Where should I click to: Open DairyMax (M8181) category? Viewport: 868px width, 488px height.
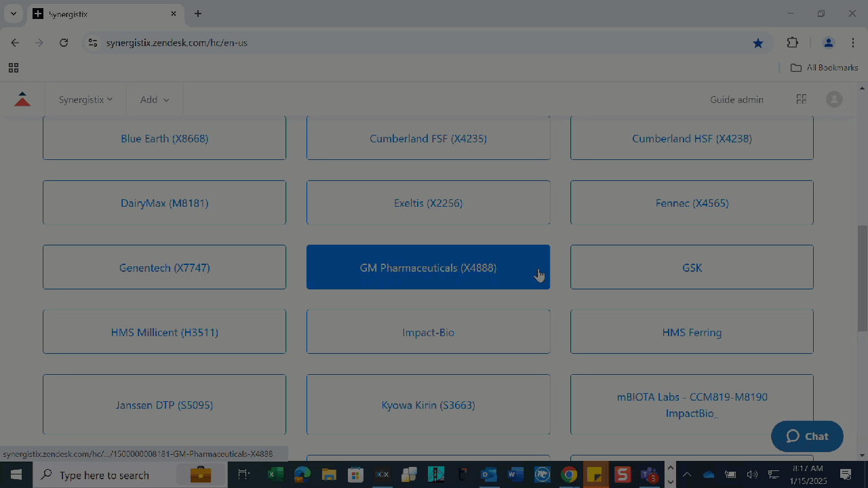(164, 203)
